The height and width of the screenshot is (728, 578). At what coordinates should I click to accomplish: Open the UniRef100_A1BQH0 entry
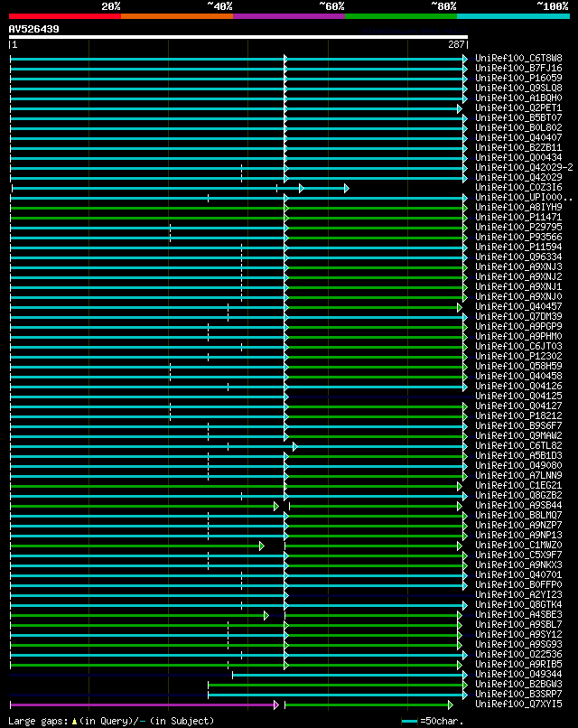(x=518, y=98)
